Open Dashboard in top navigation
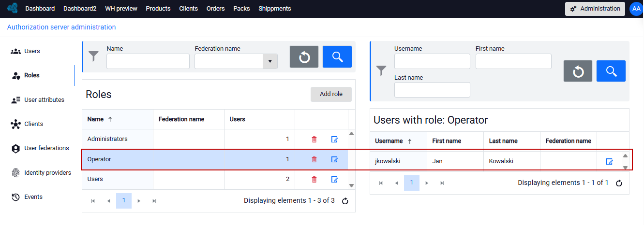This screenshot has width=644, height=225. click(40, 9)
